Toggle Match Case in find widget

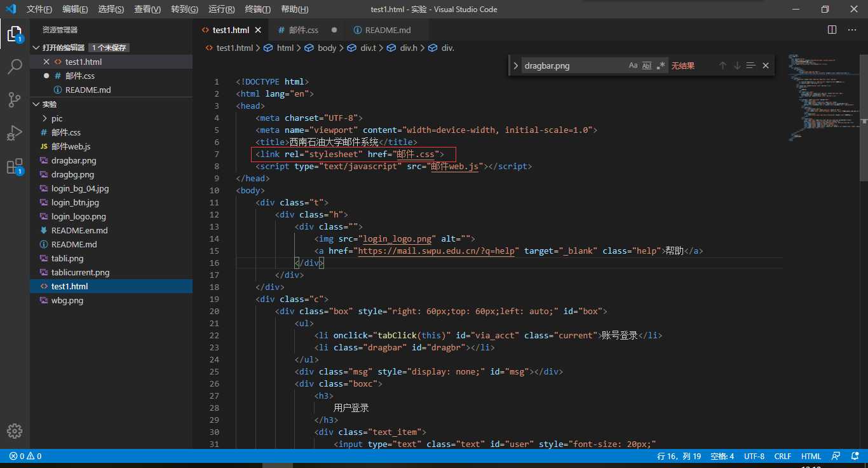coord(633,65)
